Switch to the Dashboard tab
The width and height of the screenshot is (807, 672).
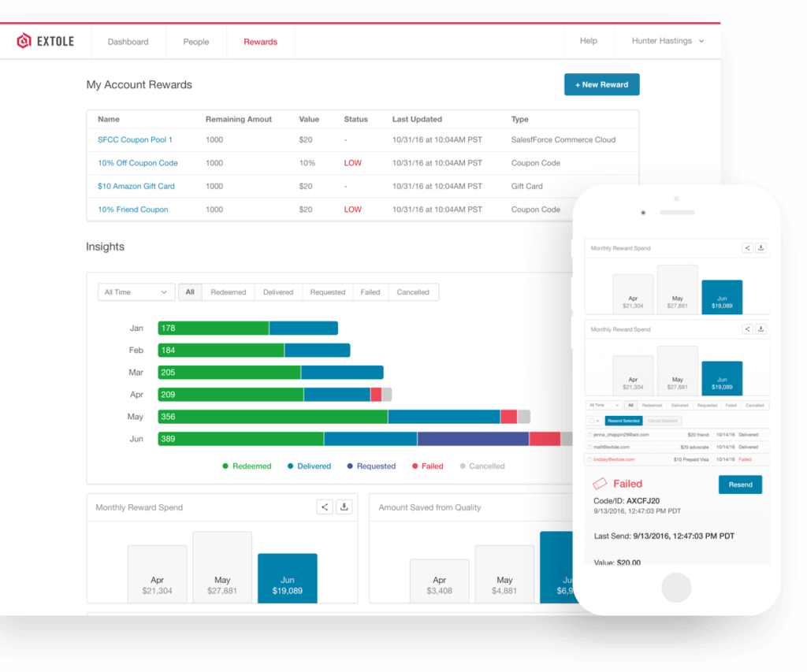pos(128,40)
